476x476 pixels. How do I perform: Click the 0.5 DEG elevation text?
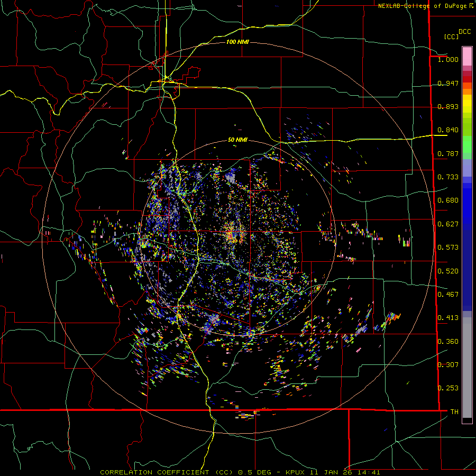255,472
